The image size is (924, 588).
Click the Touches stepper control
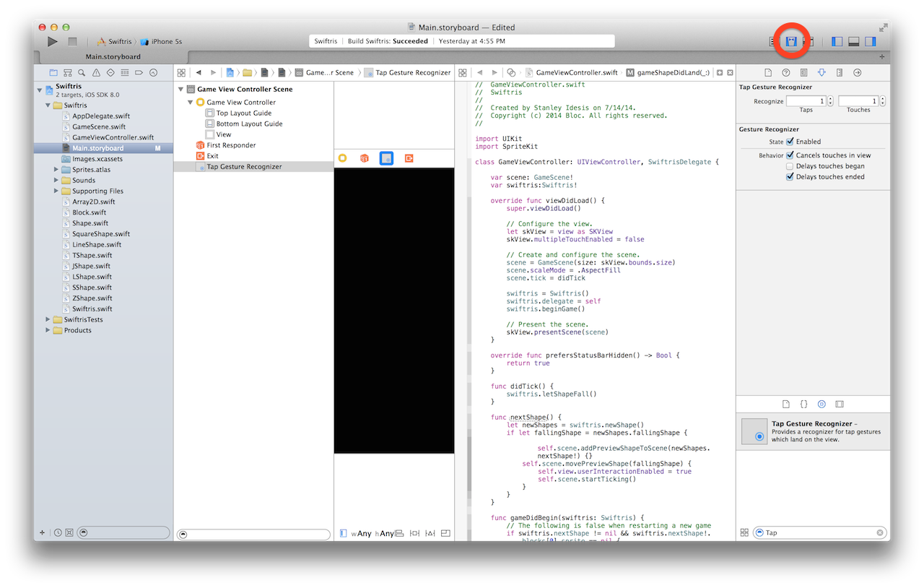click(882, 101)
